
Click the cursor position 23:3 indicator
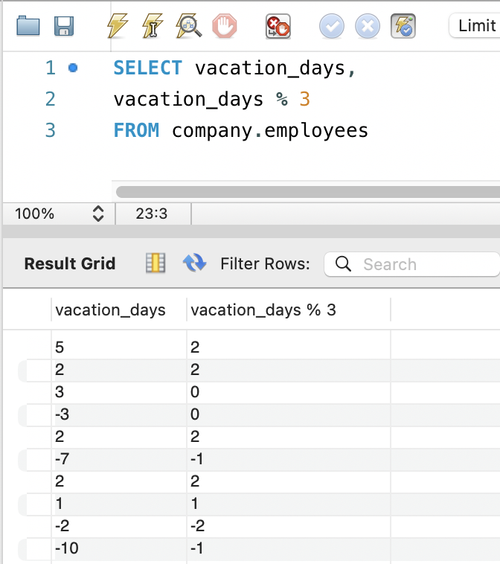pos(152,214)
